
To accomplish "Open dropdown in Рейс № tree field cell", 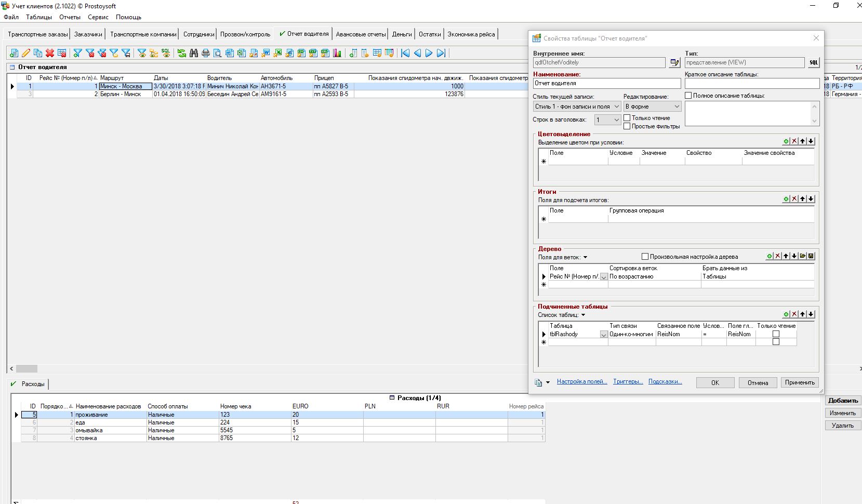I will tap(604, 277).
